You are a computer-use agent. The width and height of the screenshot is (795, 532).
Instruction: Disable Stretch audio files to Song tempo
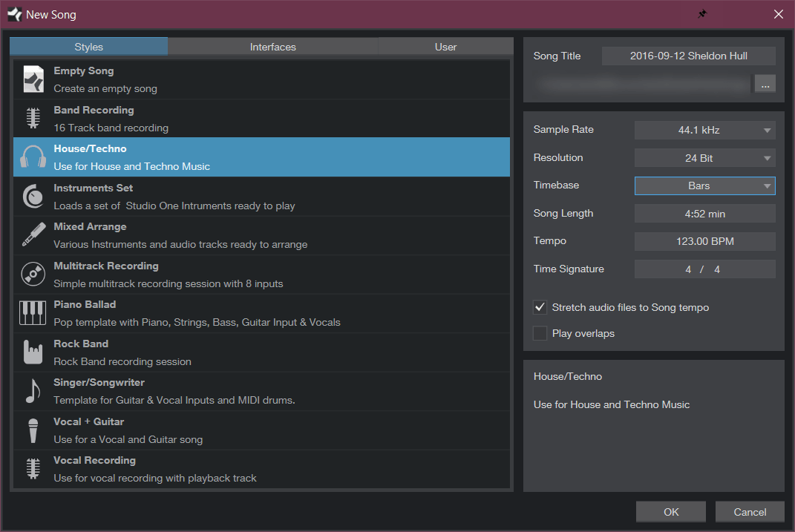[x=540, y=307]
